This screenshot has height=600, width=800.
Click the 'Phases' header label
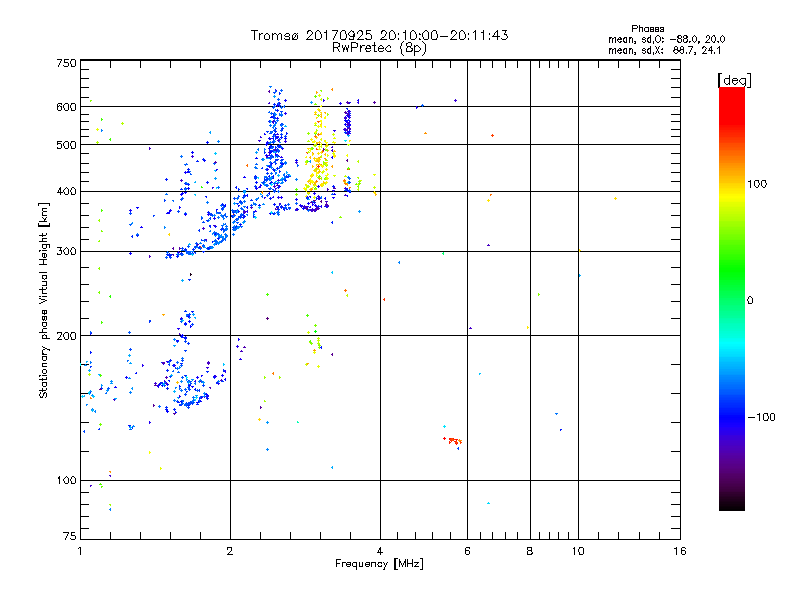click(x=647, y=29)
